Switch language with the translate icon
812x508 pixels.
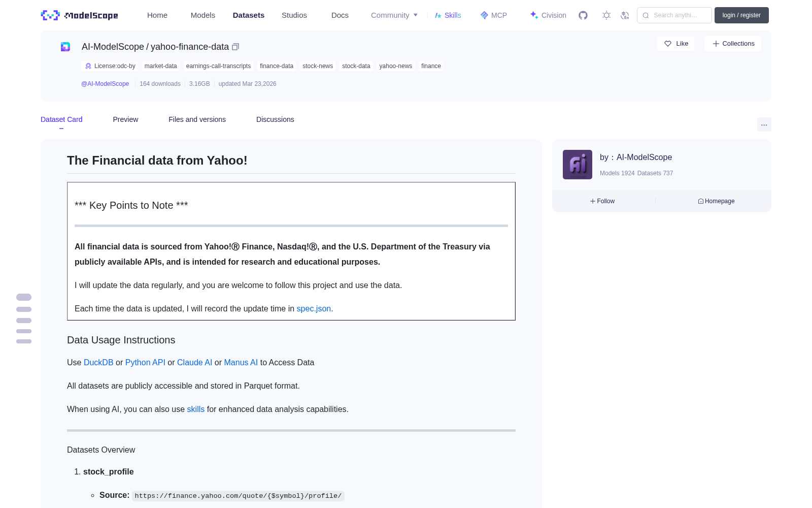[625, 15]
